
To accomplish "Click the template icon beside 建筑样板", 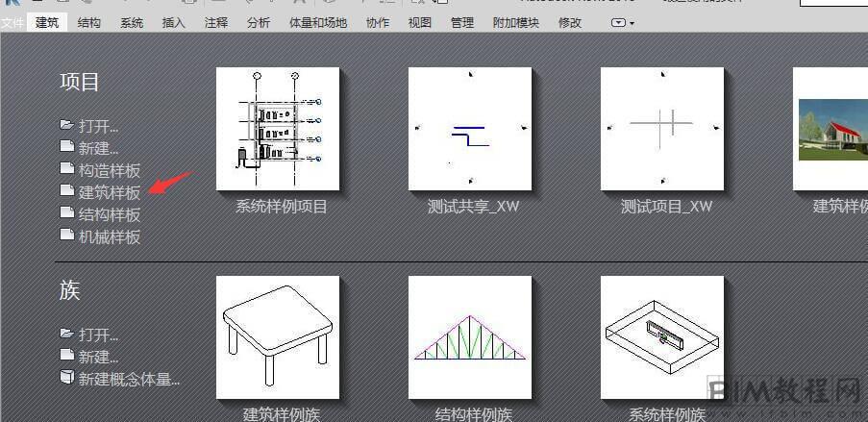I will (x=67, y=190).
